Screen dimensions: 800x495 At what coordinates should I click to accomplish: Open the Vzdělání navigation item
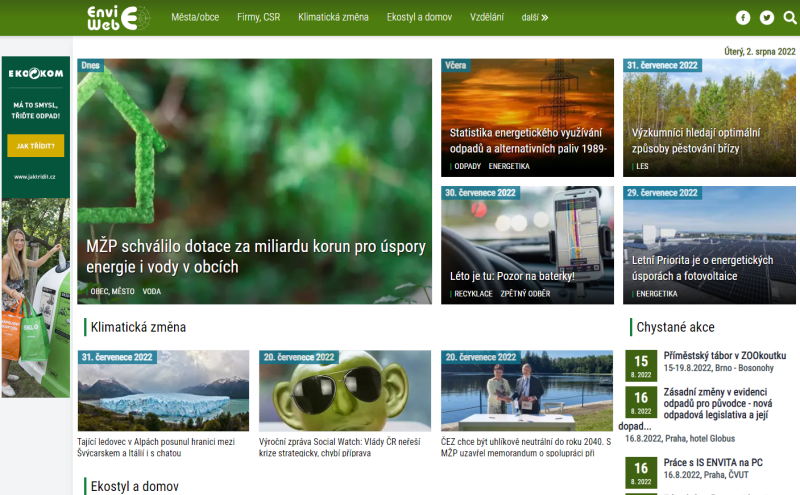point(486,17)
